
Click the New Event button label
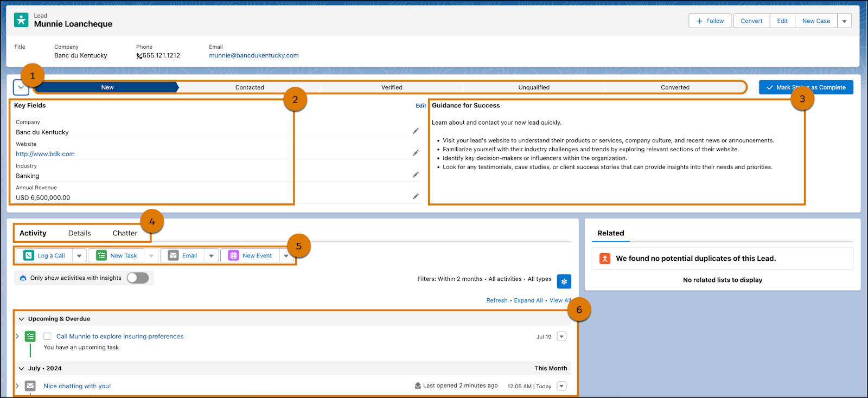pos(257,255)
